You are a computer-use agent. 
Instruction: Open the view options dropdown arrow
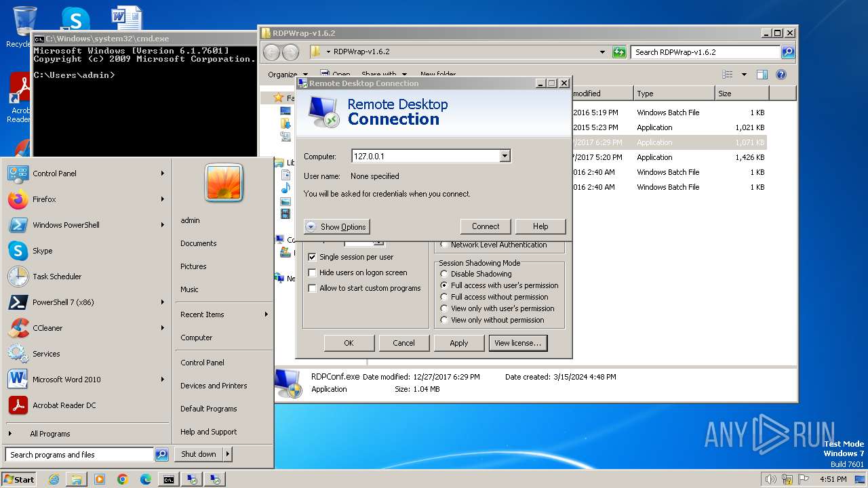(x=744, y=75)
